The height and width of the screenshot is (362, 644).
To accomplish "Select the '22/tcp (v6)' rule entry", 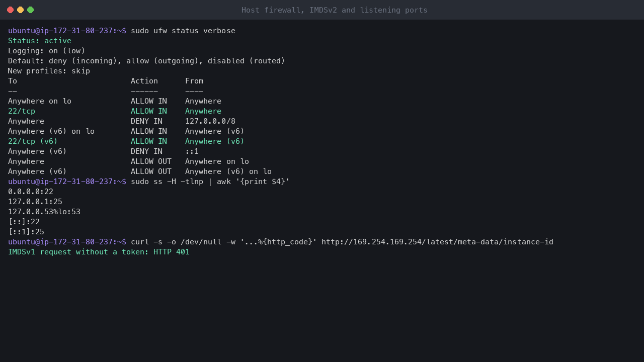I will (33, 141).
